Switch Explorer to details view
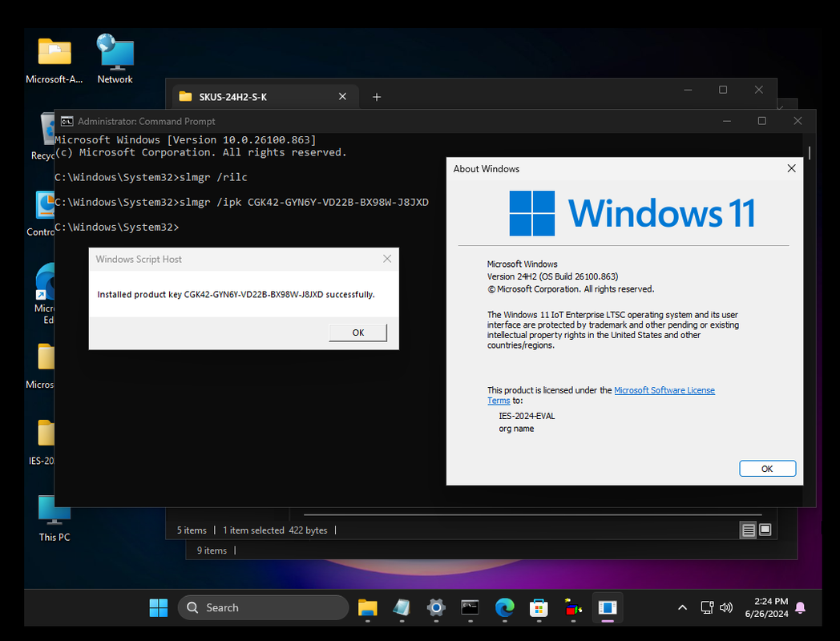The width and height of the screenshot is (840, 641). tap(748, 530)
